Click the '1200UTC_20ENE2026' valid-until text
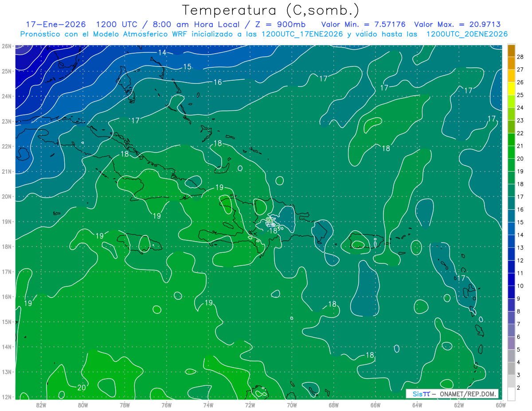The image size is (532, 411). tap(467, 34)
